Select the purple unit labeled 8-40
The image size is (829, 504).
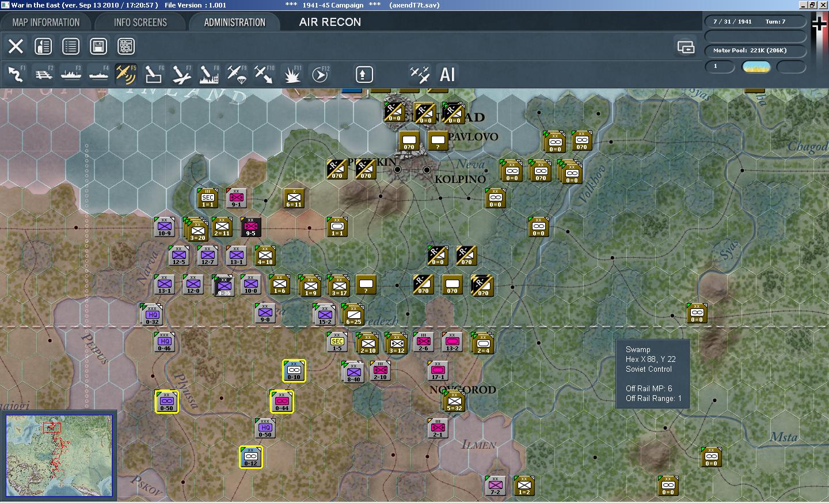click(353, 372)
